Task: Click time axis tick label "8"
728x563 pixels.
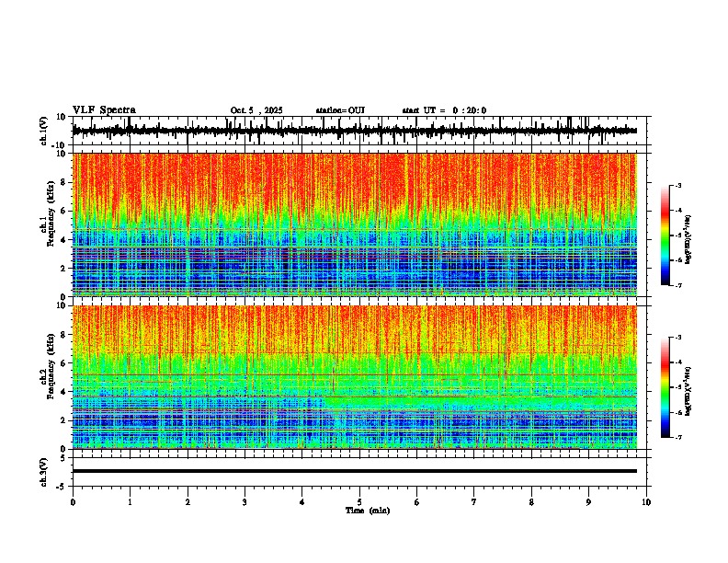Action: click(531, 502)
